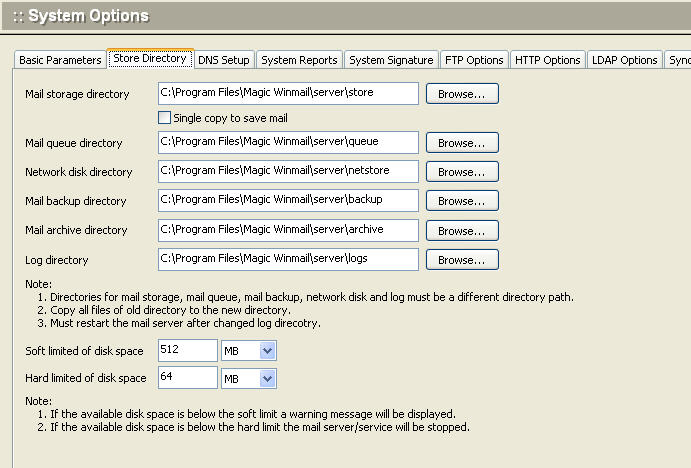Screen dimensions: 691x468
Task: Browse for the mail queue directory
Action: coord(462,143)
